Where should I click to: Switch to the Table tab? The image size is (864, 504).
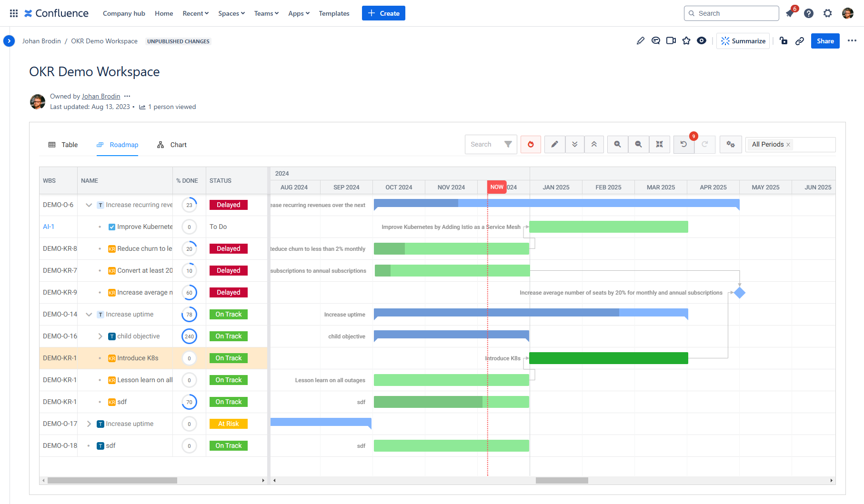point(63,145)
